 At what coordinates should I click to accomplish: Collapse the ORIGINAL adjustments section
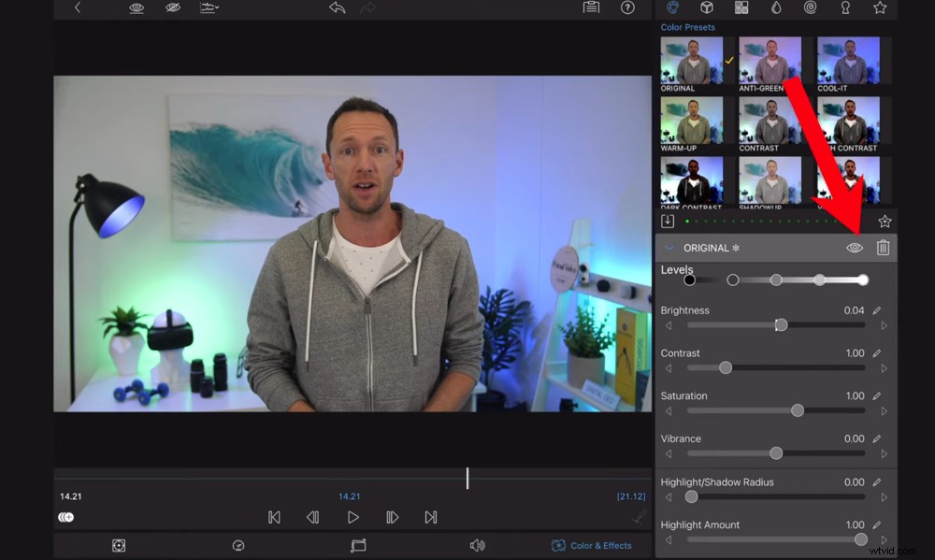pyautogui.click(x=669, y=248)
